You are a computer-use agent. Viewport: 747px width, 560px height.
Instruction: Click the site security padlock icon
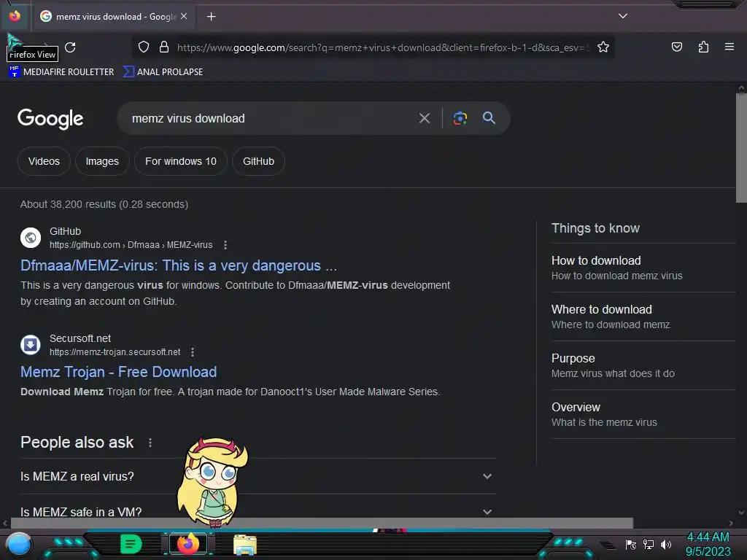(x=164, y=47)
